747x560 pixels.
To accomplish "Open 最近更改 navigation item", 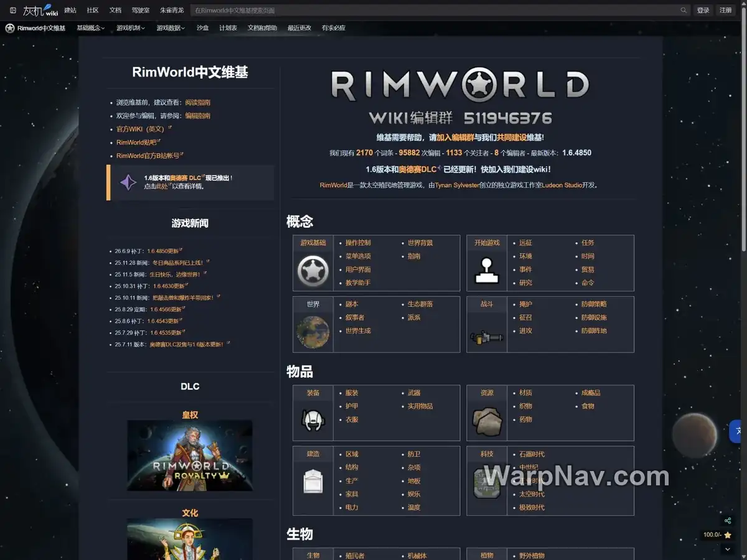I will click(x=299, y=28).
